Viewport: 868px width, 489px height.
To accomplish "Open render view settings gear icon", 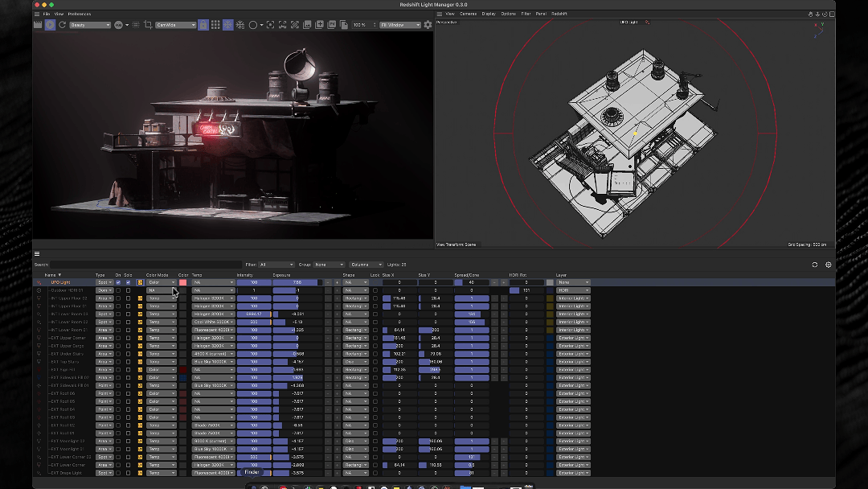I will tap(428, 25).
